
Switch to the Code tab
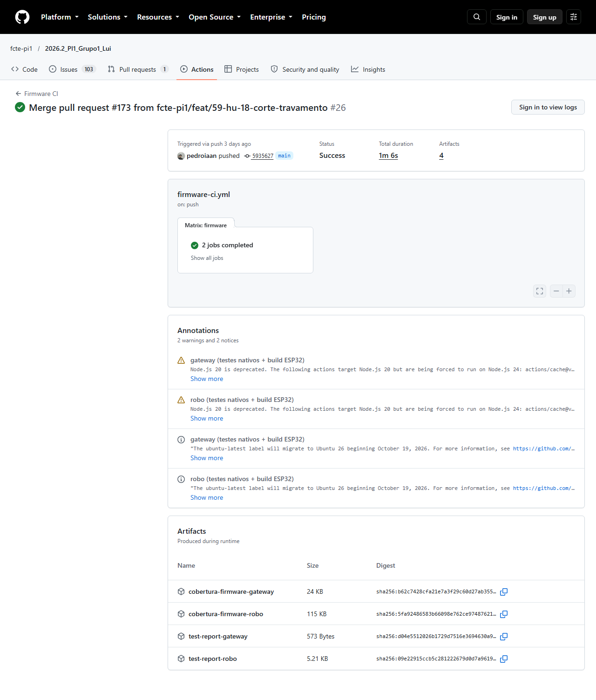click(24, 69)
